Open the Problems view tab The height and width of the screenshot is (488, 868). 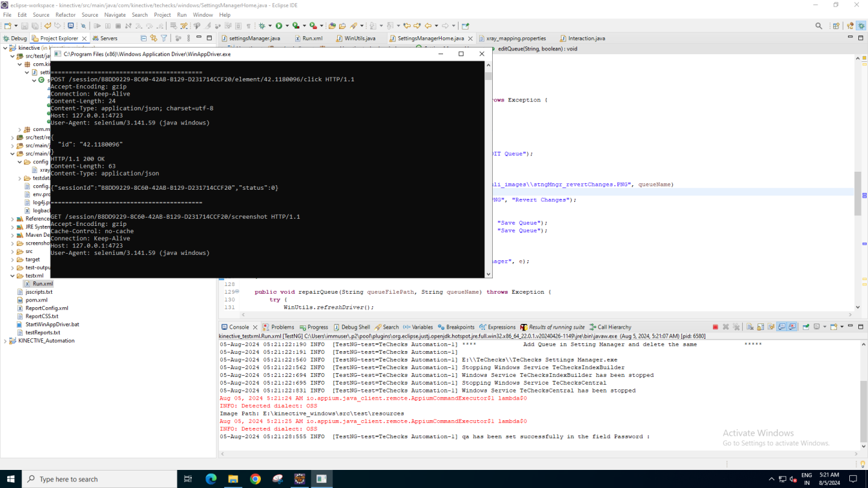pyautogui.click(x=282, y=327)
